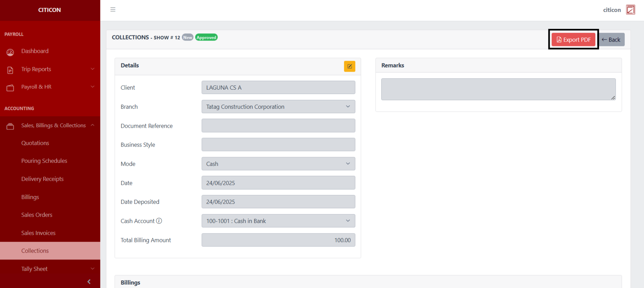
Task: Open the Cash Account dropdown
Action: 278,221
